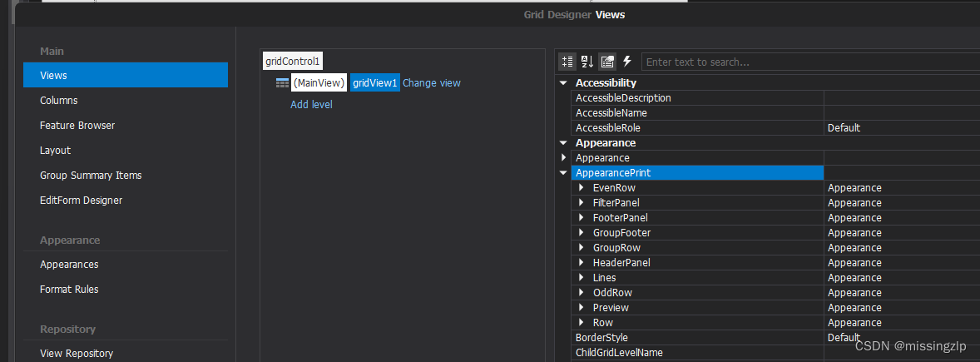Collapse the Accessibility category
This screenshot has height=362, width=980.
[563, 82]
